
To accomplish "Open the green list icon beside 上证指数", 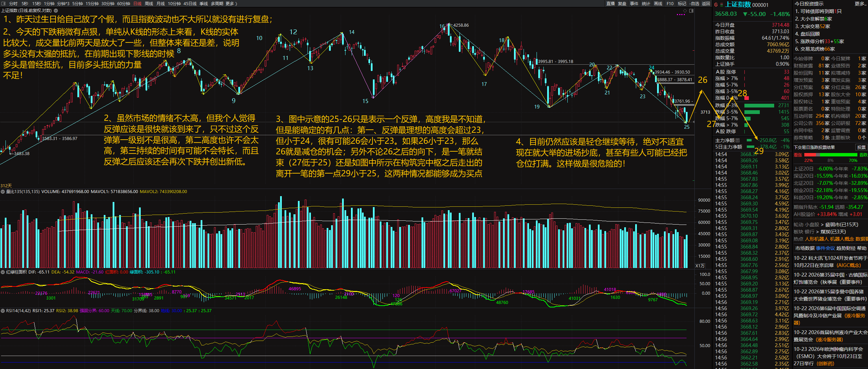I will coord(721,5).
